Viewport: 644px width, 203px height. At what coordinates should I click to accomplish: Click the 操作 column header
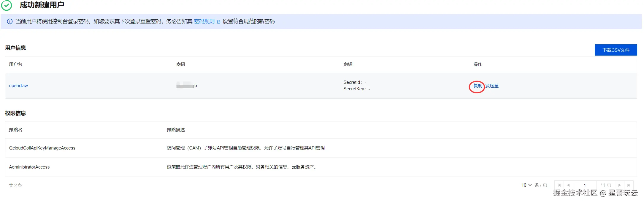pyautogui.click(x=478, y=64)
